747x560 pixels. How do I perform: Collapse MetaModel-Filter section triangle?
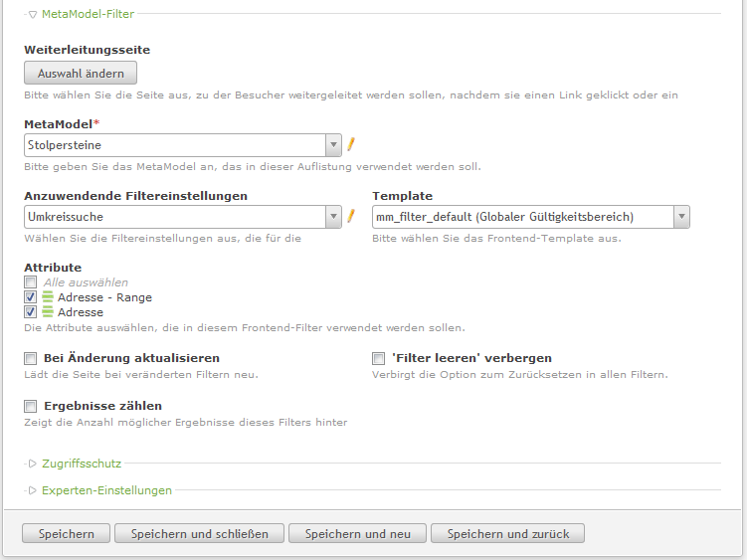pyautogui.click(x=33, y=15)
